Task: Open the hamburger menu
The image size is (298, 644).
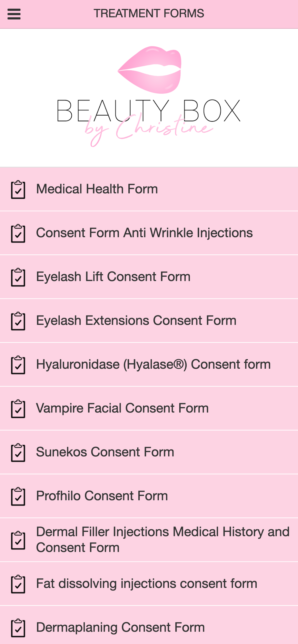Action: [14, 14]
